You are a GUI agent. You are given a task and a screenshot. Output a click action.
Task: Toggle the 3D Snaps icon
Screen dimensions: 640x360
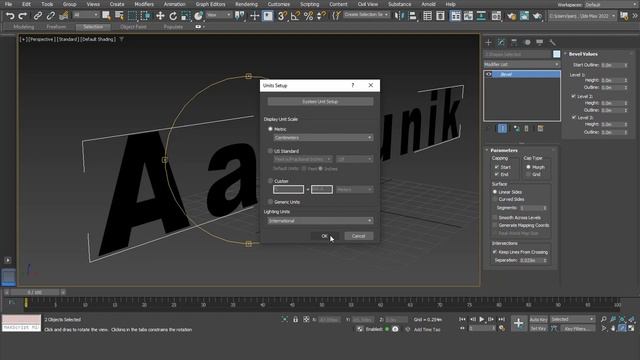[x=282, y=16]
